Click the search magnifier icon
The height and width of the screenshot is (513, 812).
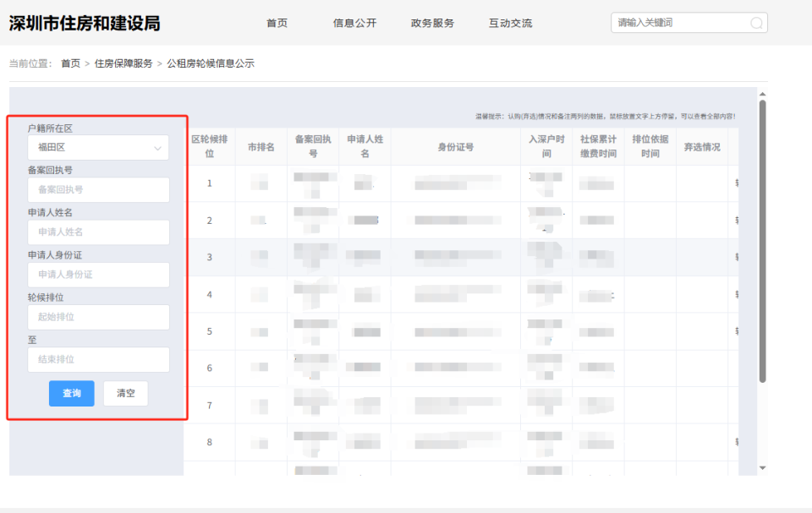pyautogui.click(x=756, y=23)
